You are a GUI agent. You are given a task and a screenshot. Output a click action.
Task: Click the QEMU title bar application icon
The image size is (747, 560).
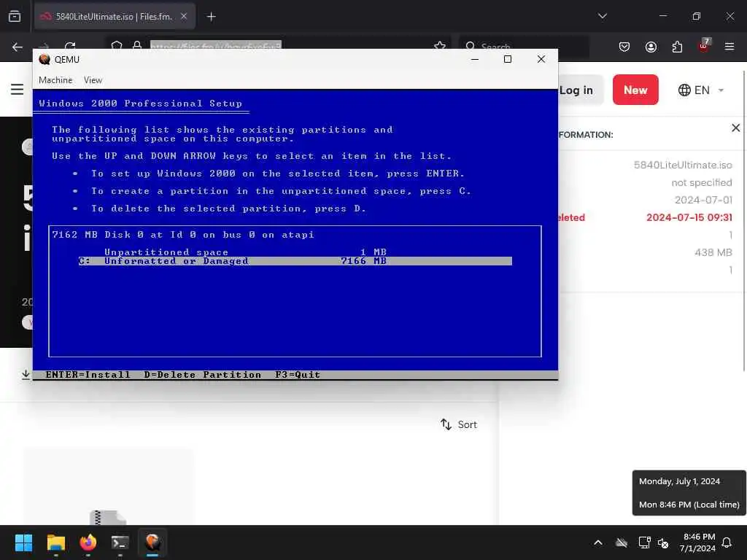click(x=44, y=59)
